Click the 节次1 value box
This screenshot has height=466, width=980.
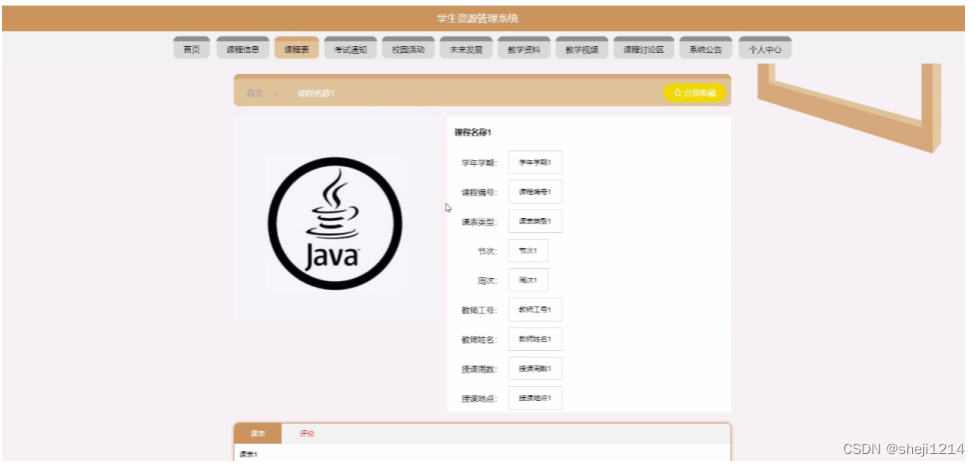(528, 250)
